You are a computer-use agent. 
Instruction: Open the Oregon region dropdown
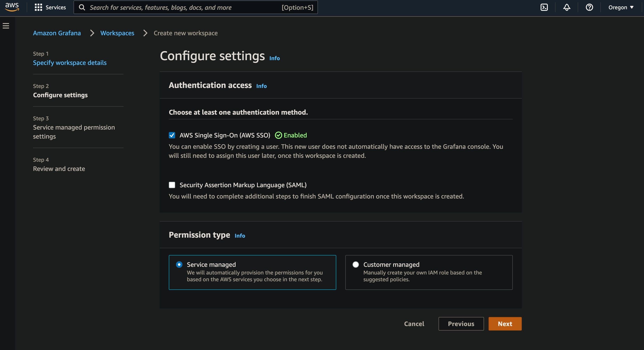point(620,7)
